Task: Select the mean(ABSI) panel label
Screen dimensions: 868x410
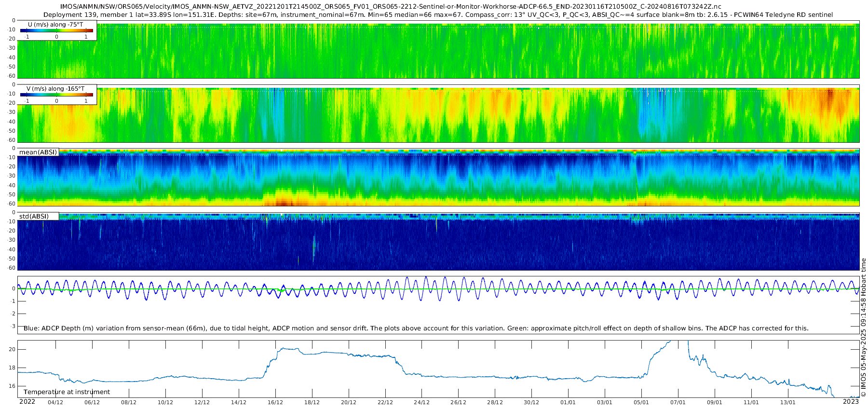Action: click(38, 152)
